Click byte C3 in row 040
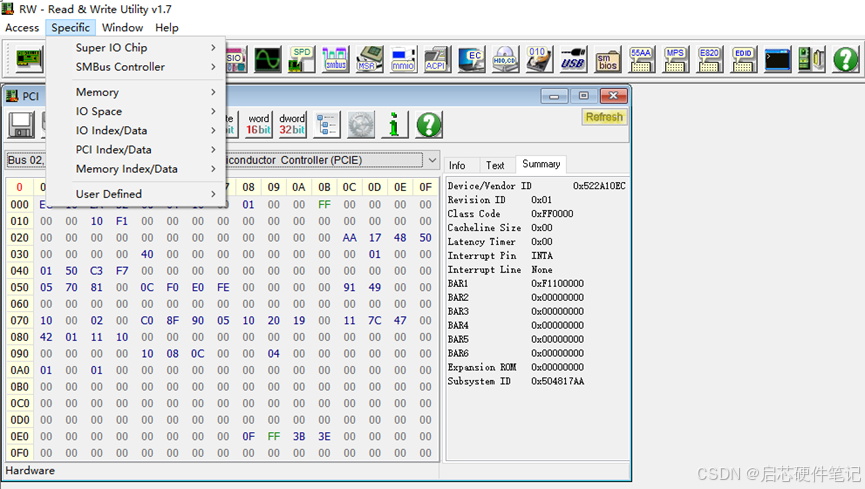 point(97,271)
